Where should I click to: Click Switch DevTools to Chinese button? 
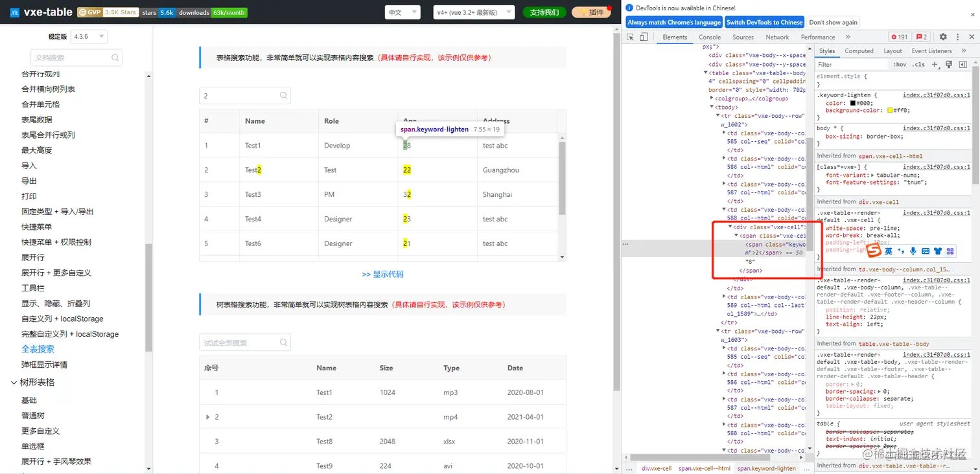[x=764, y=22]
